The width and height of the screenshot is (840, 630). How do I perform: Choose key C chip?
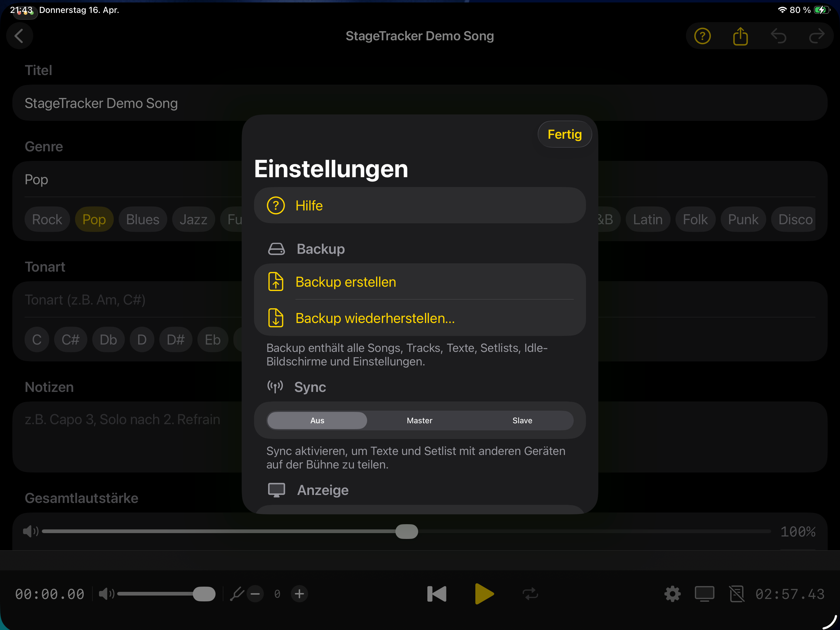37,339
